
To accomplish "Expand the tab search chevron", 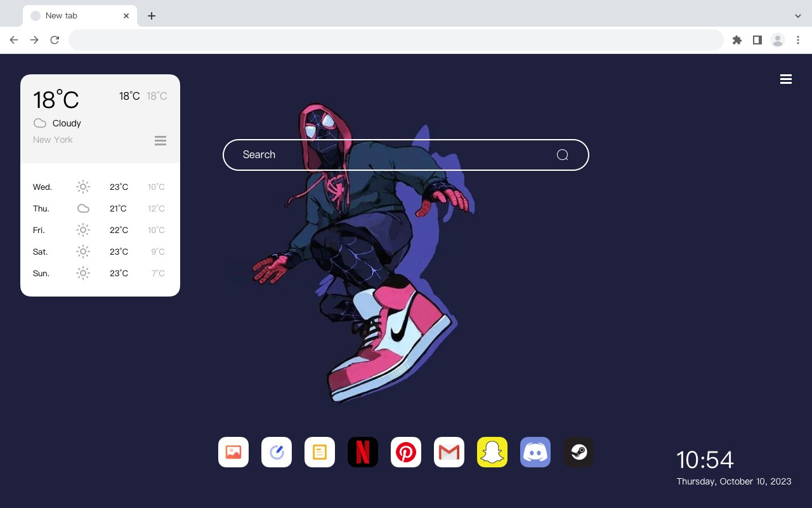I will point(798,16).
